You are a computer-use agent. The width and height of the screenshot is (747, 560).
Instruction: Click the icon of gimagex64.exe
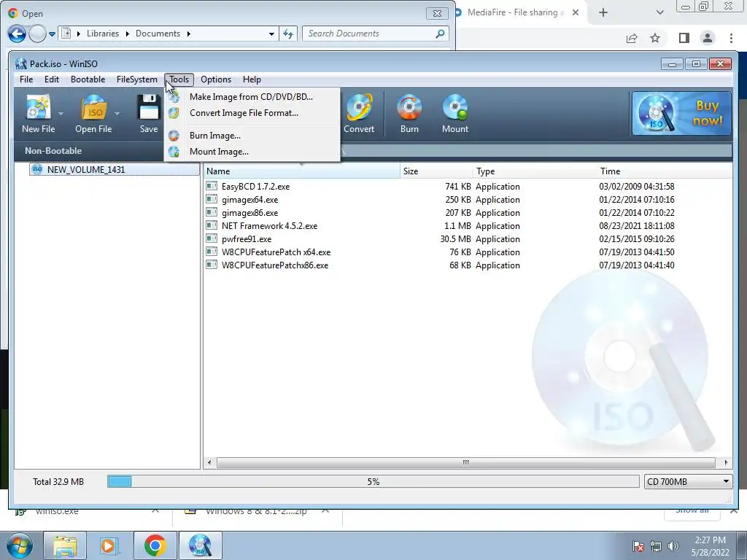pyautogui.click(x=212, y=199)
